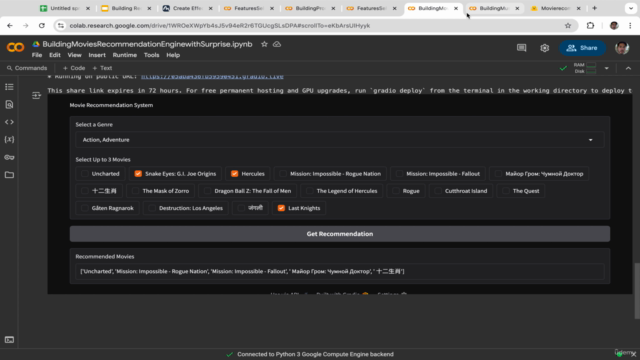Screen dimensions: 640x360
Task: Check The Quest checkbox
Action: [506, 191]
